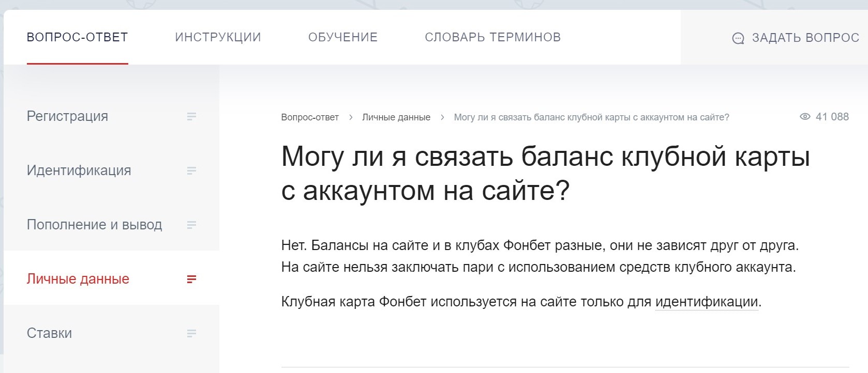Image resolution: width=868 pixels, height=373 pixels.
Task: Switch to the ИНСТРУКЦИИ tab
Action: [218, 37]
